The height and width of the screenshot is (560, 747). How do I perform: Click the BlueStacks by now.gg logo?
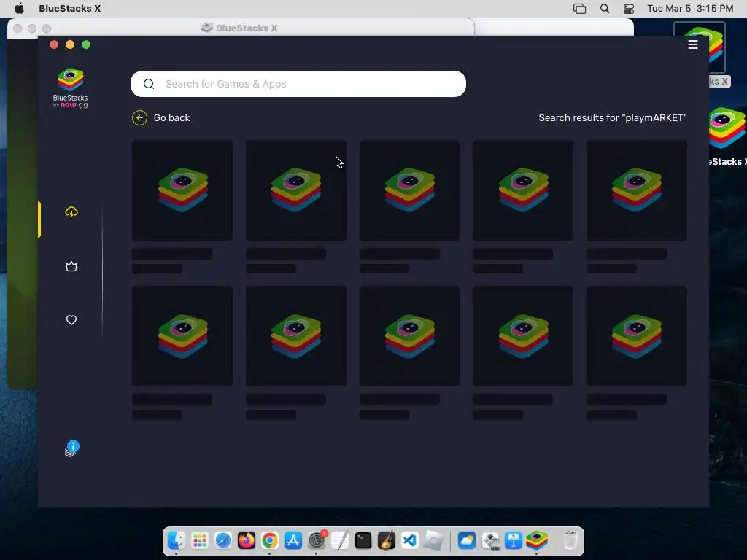(x=71, y=88)
